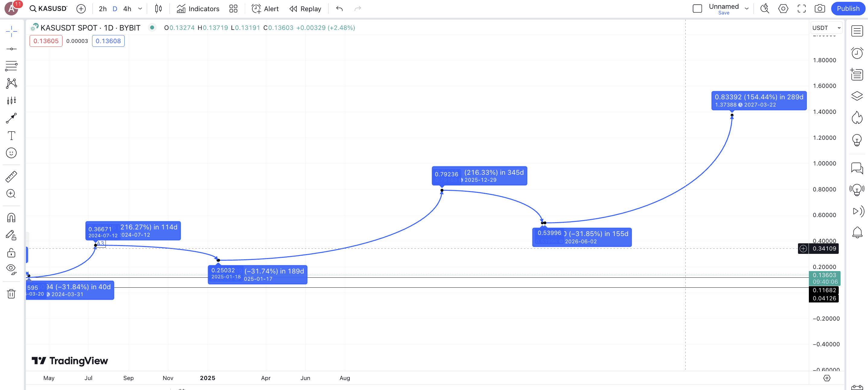Open the Emoji and icons tool
The image size is (868, 390).
[11, 153]
